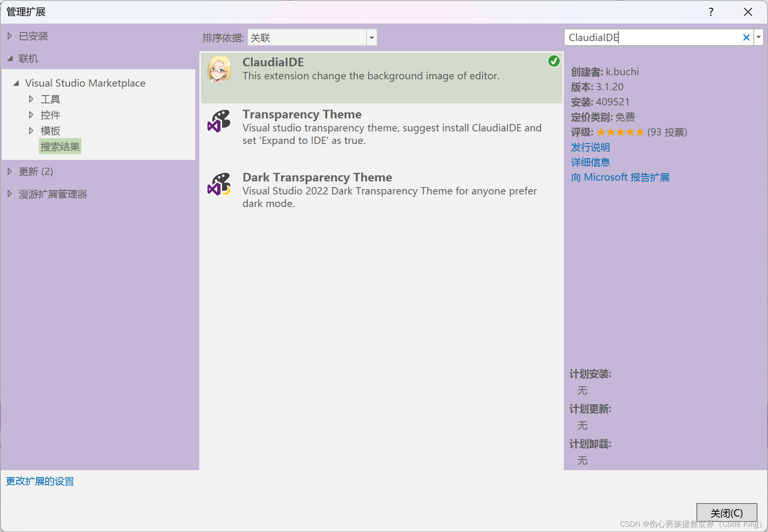This screenshot has height=532, width=768.
Task: Open the 发行说明 link
Action: [591, 147]
